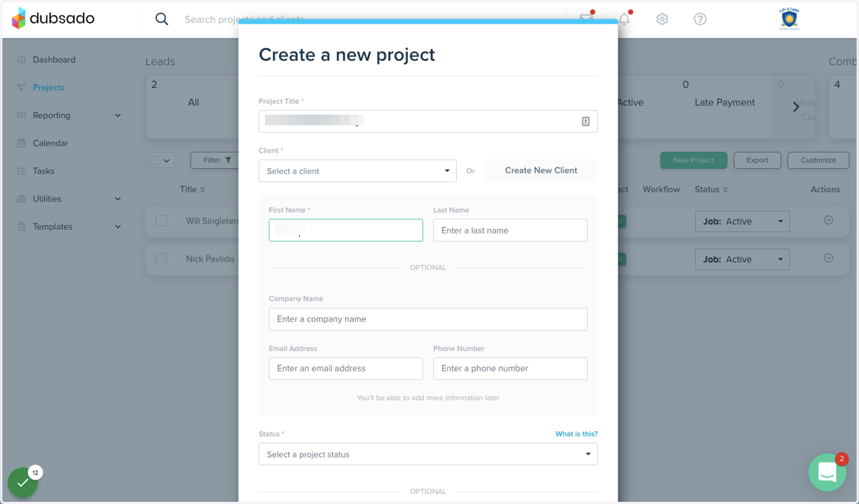Open Calendar from sidebar
859x504 pixels.
coord(50,143)
